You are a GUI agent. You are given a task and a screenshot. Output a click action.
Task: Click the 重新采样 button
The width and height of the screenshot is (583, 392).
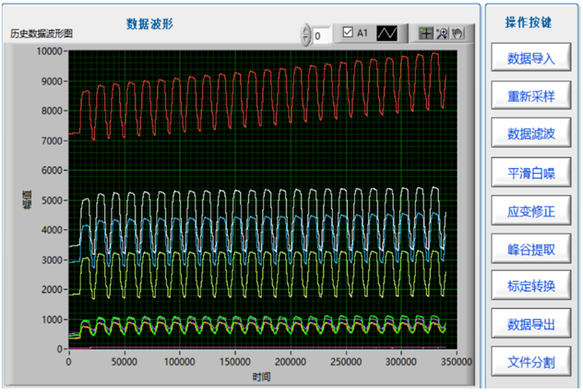531,97
